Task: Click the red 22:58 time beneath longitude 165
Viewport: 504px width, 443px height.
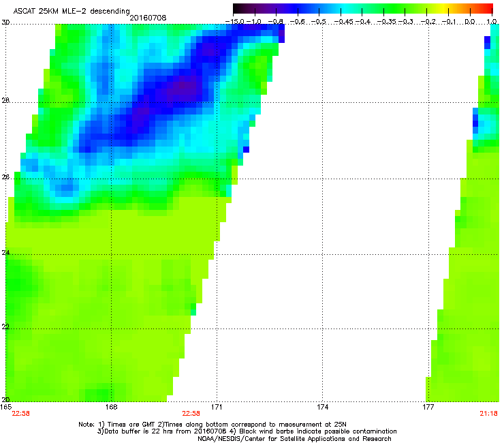Action: (x=20, y=414)
